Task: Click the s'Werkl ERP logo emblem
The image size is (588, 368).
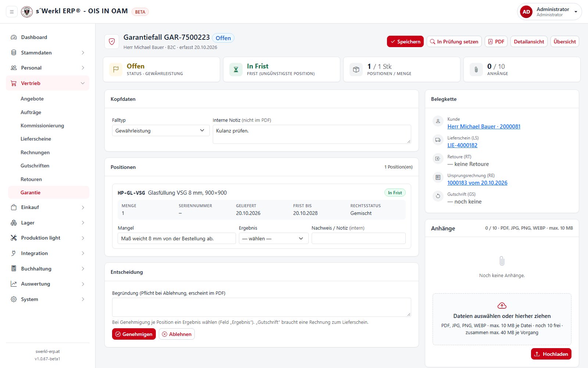Action: coord(27,12)
